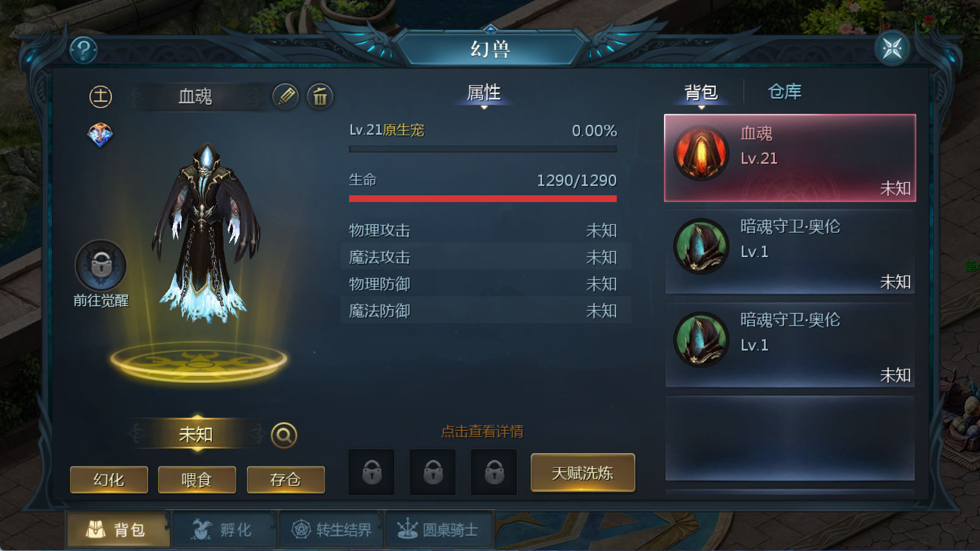Select the first 暗魂守卫·奥伦 Lv.1 pet entry
This screenshot has height=551, width=980.
[790, 252]
